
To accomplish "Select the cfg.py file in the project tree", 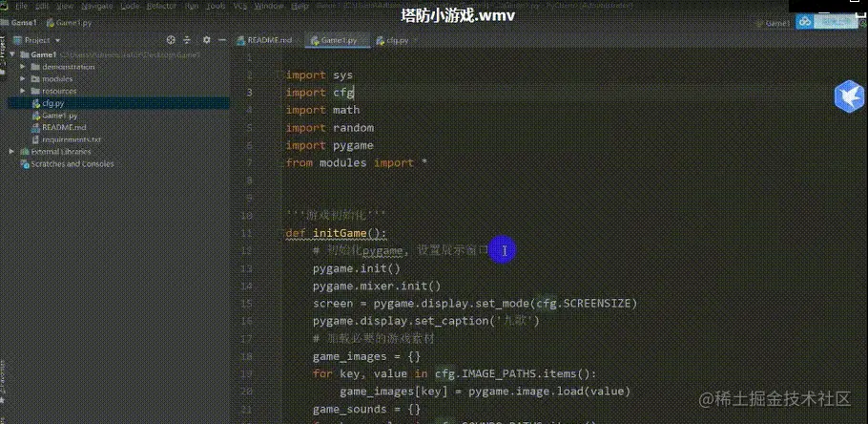I will 53,103.
